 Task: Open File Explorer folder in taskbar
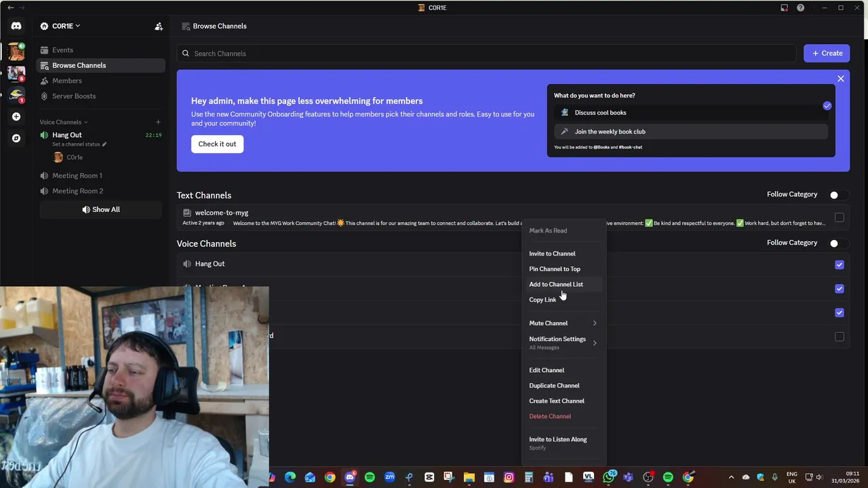[469, 478]
